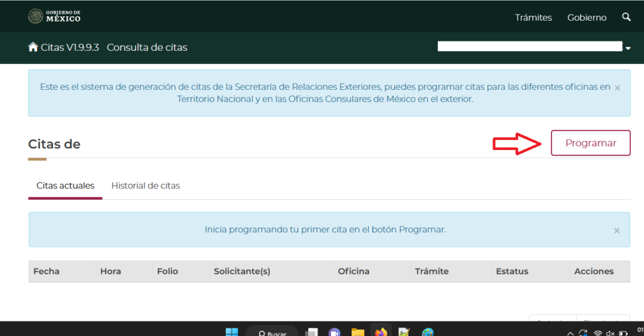This screenshot has width=644, height=336.
Task: Click the redacted user name field
Action: [x=530, y=46]
